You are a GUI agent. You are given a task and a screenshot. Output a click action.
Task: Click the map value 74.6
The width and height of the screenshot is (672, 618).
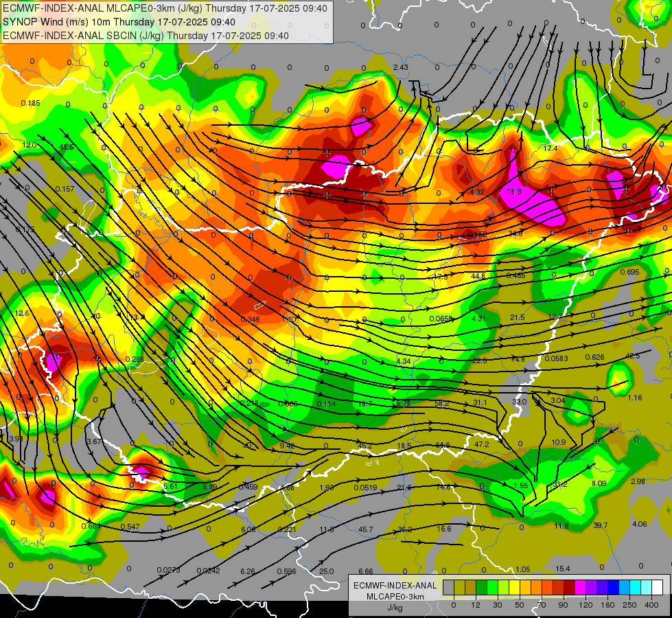point(443,488)
